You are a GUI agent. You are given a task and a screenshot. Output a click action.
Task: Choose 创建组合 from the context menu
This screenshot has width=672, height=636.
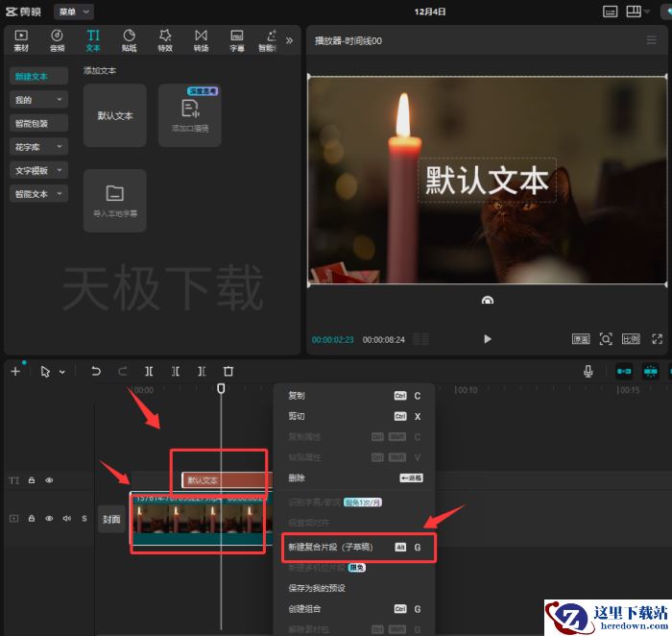point(354,608)
